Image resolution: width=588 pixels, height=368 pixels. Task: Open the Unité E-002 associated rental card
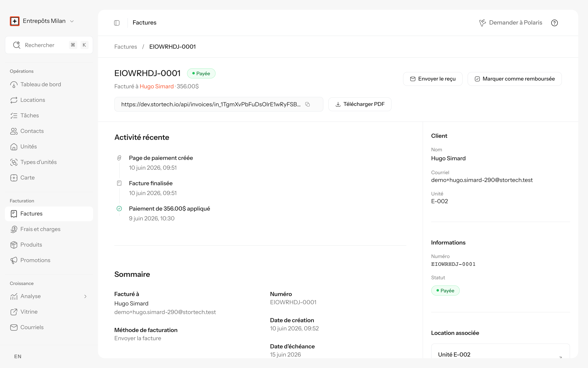(501, 351)
